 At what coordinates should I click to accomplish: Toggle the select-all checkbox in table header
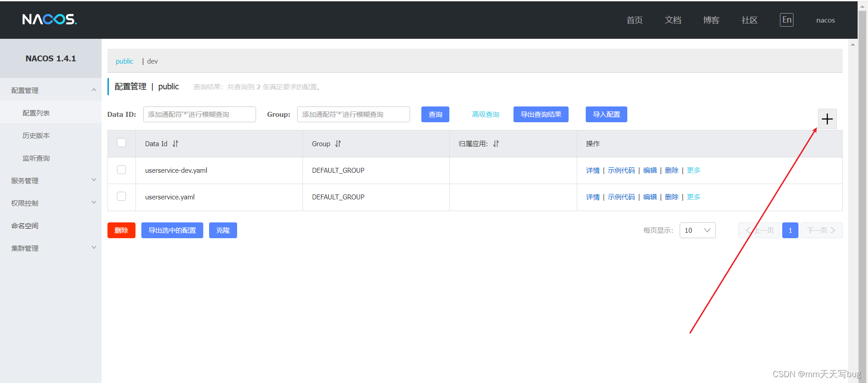[121, 143]
